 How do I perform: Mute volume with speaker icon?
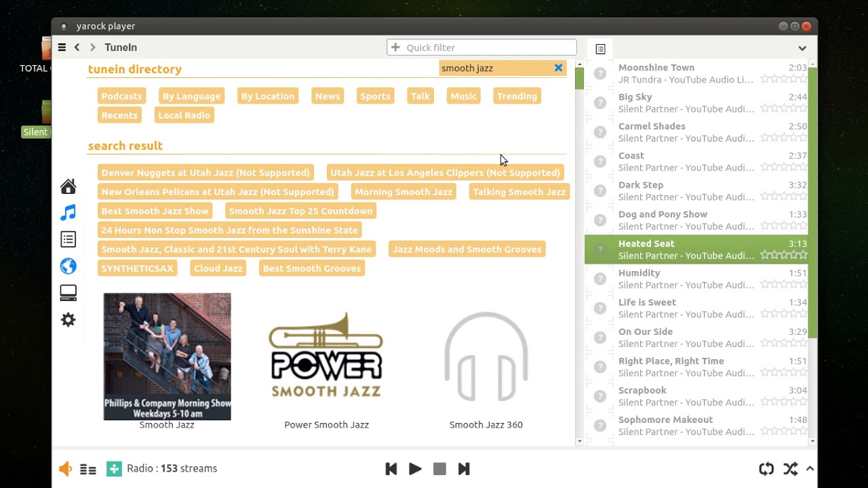[65, 468]
